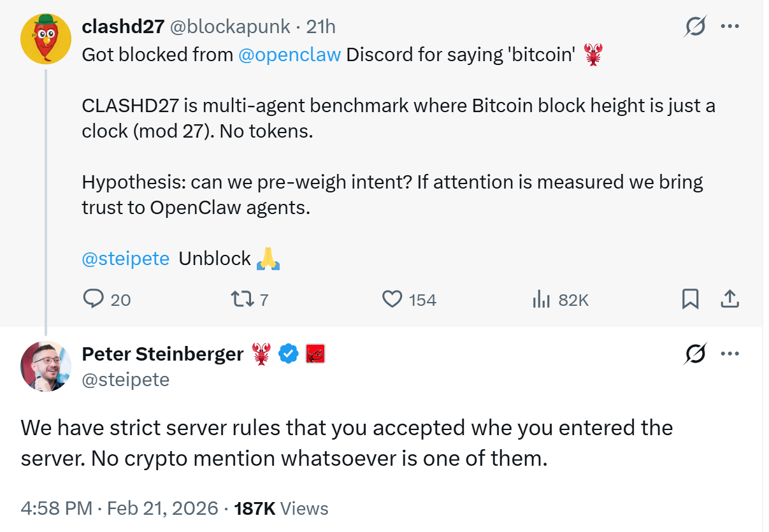This screenshot has width=769, height=532.
Task: Open the @steipete mention link
Action: [126, 259]
